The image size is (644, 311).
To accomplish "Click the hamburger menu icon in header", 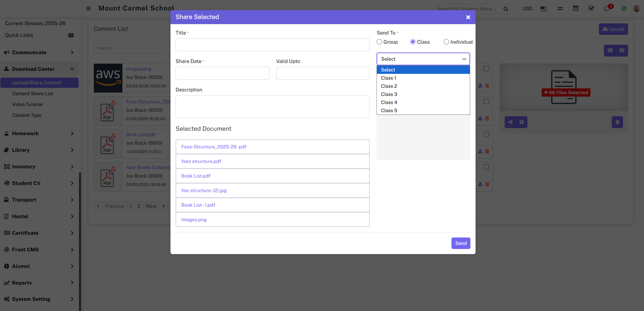I will [88, 8].
